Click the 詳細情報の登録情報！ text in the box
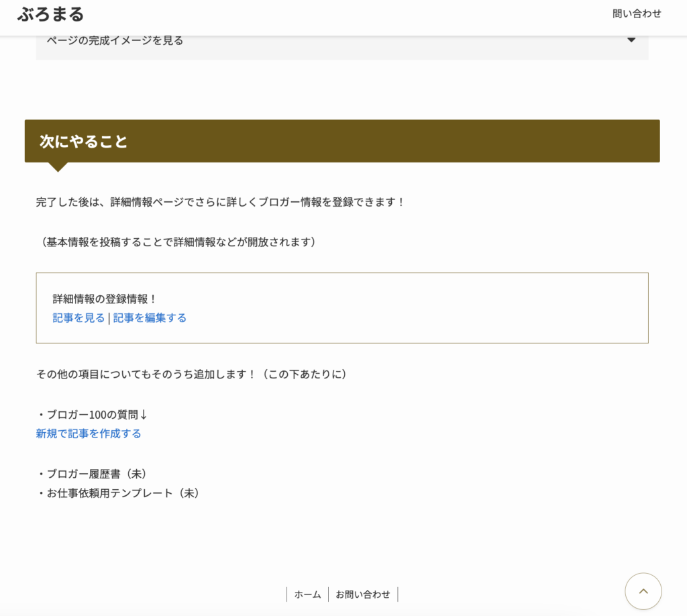 pyautogui.click(x=105, y=299)
